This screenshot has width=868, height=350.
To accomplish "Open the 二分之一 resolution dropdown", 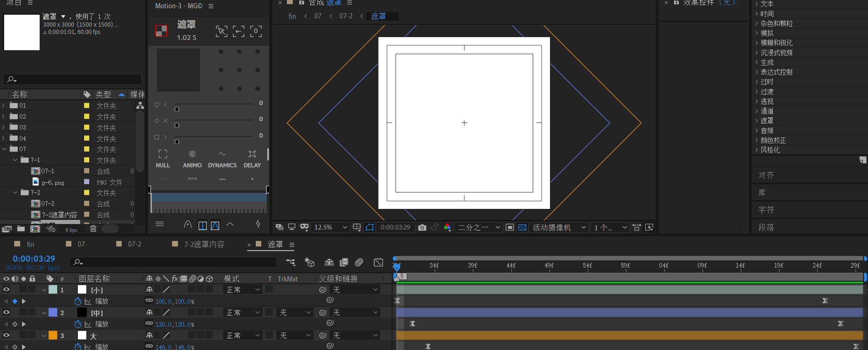I will [479, 227].
